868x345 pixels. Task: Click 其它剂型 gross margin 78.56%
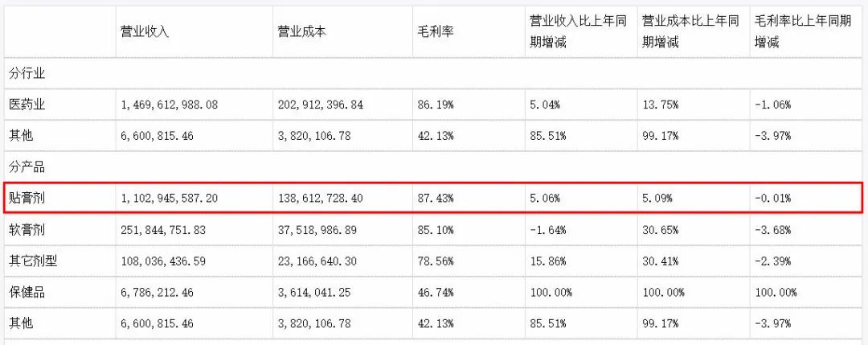436,261
